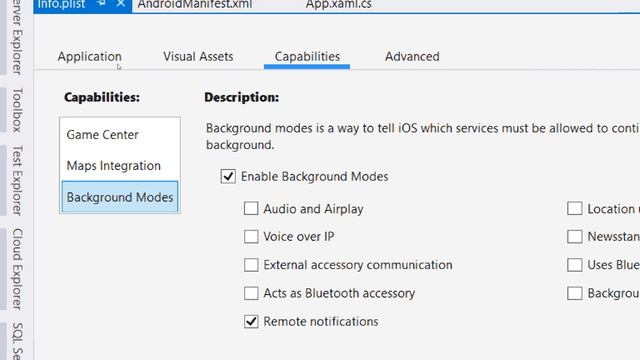Select Background Modes in capabilities list
The height and width of the screenshot is (360, 640).
(x=120, y=197)
